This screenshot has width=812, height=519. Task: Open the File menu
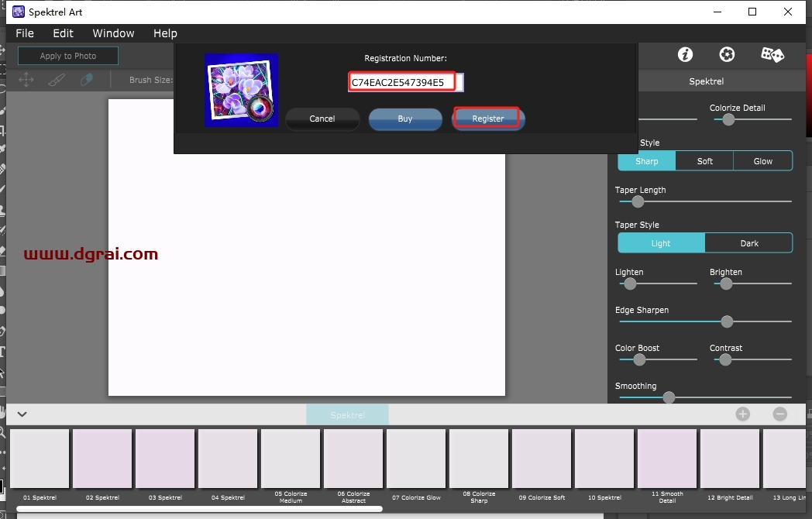25,33
